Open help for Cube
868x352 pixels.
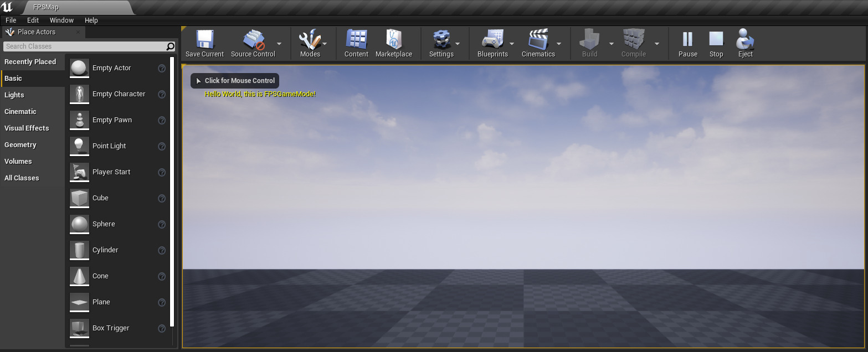click(162, 198)
